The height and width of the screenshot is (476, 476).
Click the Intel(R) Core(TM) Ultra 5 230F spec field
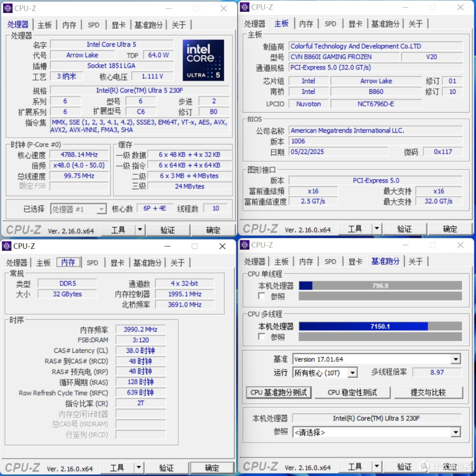(140, 90)
